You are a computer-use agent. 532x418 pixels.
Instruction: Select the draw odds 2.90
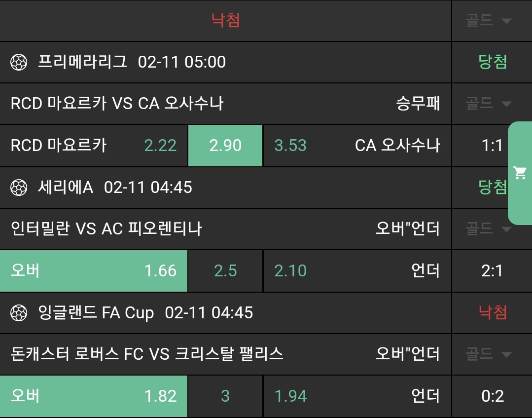(225, 146)
